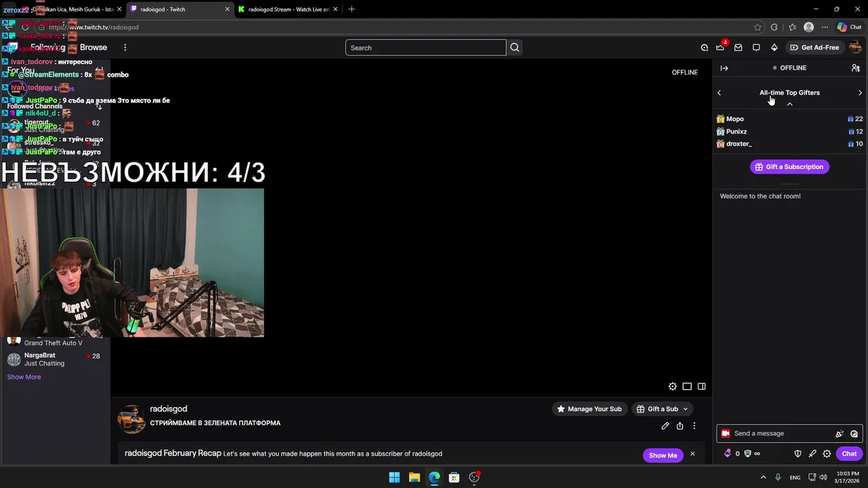
Task: Open Microsoft Store from taskbar
Action: tap(454, 477)
